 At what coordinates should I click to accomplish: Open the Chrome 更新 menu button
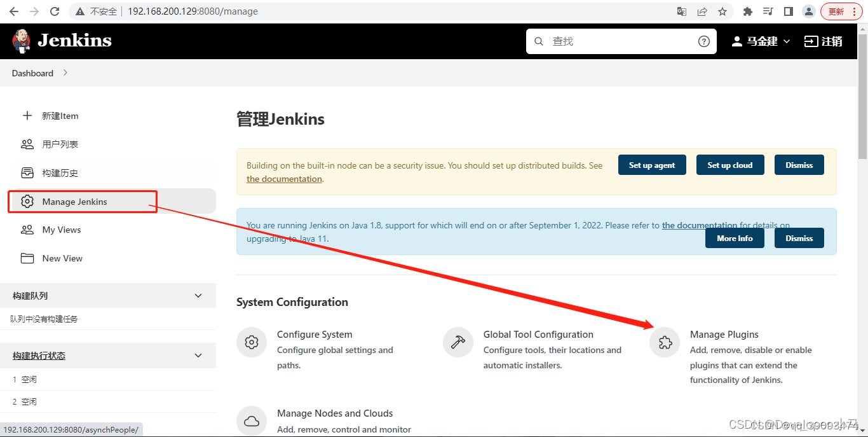tap(842, 11)
